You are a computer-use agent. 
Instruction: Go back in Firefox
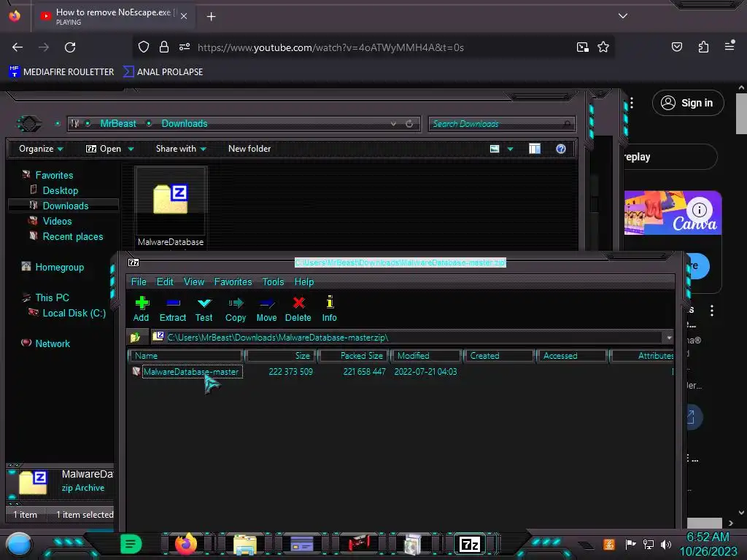[x=18, y=47]
